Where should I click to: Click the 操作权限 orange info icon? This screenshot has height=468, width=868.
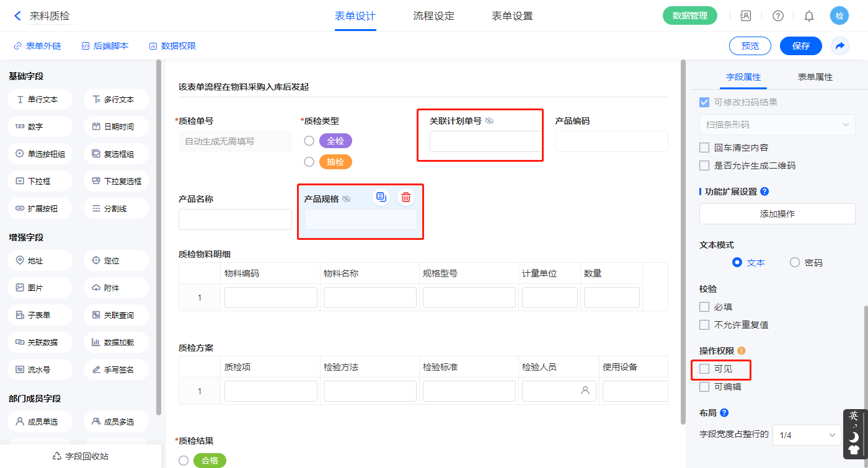[742, 350]
